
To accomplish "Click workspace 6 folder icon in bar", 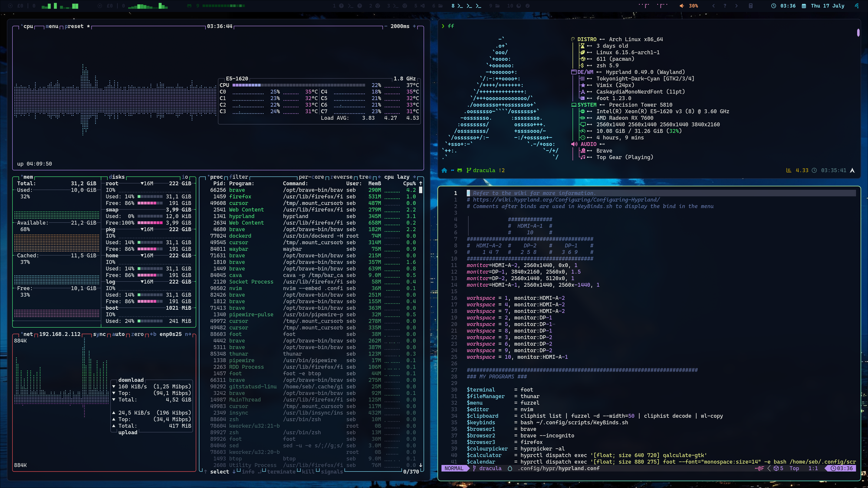I will pos(440,6).
